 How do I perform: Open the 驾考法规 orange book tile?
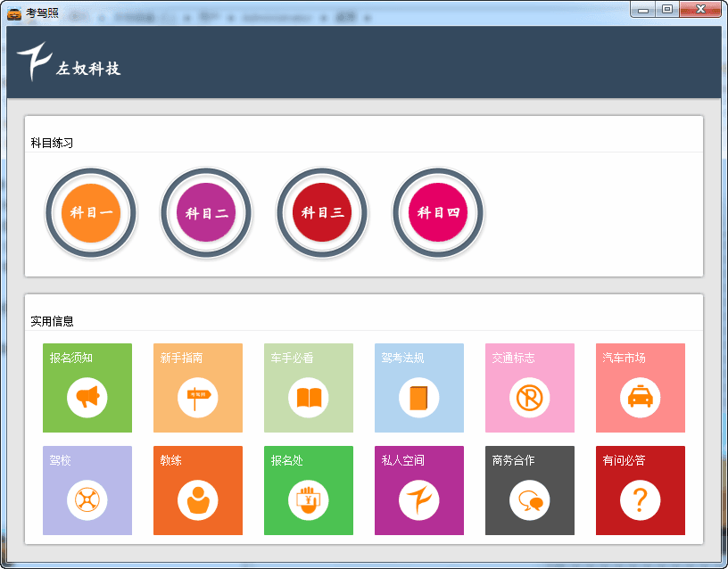(x=419, y=388)
